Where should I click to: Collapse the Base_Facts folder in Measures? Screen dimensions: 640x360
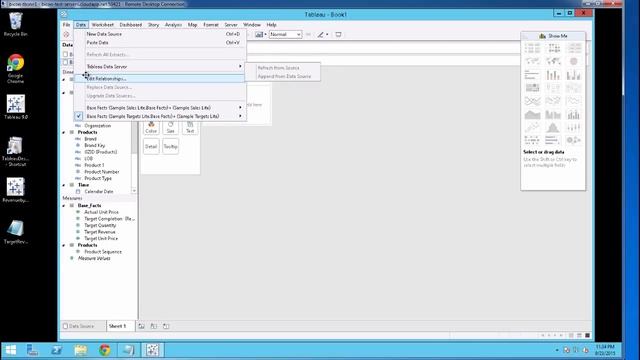64,206
